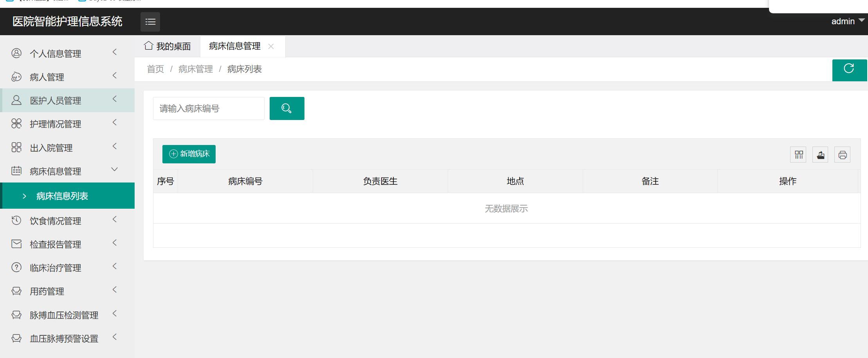Image resolution: width=868 pixels, height=358 pixels.
Task: Click the print icon on table toolbar
Action: click(842, 154)
